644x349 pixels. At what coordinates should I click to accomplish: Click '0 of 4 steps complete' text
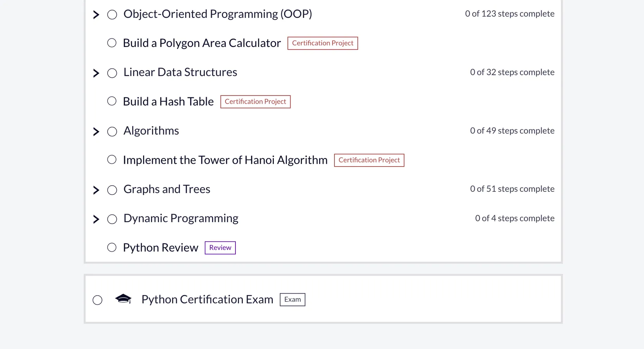click(x=515, y=219)
